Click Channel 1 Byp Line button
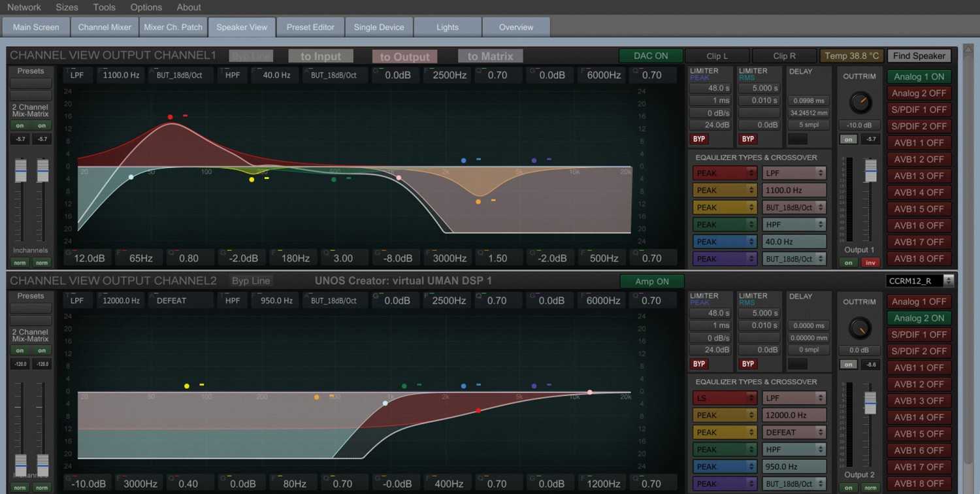This screenshot has width=980, height=494. tap(251, 56)
